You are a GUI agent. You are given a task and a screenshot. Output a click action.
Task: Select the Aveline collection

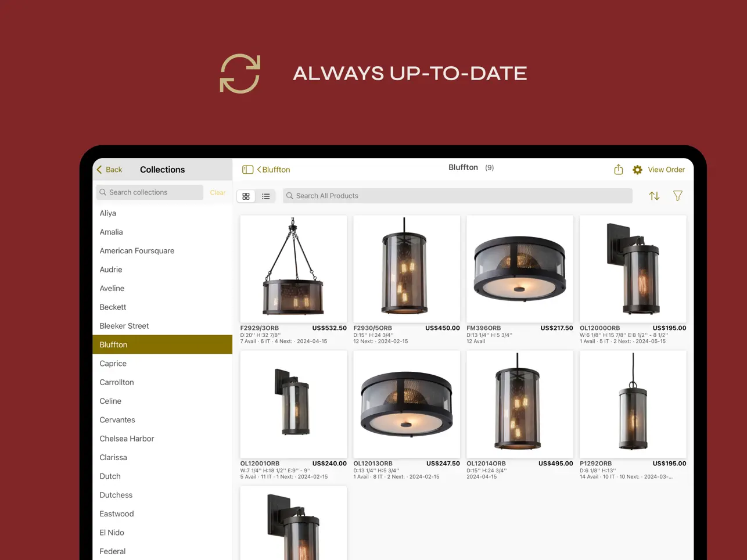click(162, 288)
